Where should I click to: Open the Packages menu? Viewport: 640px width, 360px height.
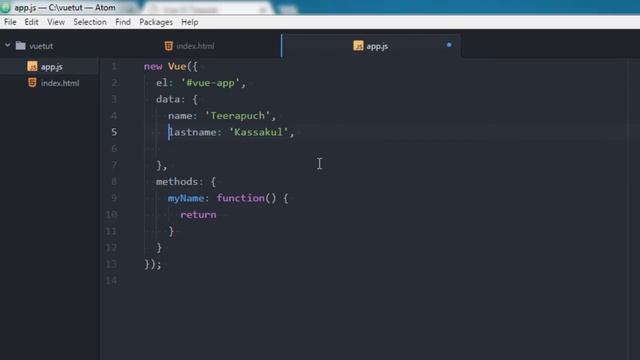[x=156, y=22]
